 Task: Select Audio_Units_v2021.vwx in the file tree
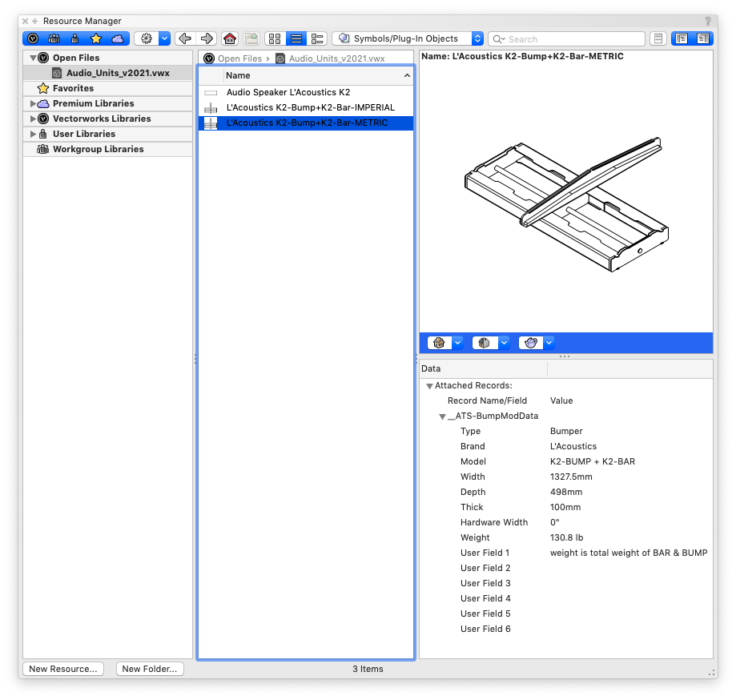(x=117, y=73)
